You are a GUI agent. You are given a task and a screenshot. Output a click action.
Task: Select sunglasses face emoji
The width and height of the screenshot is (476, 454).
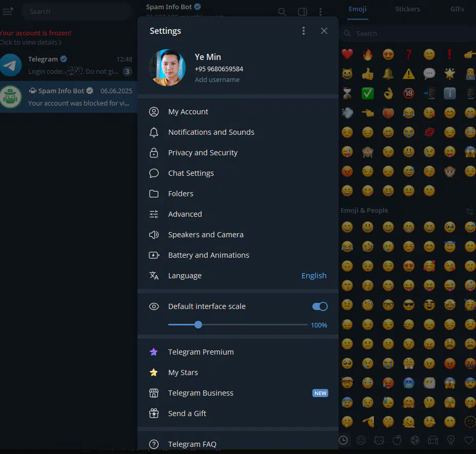pos(409,305)
